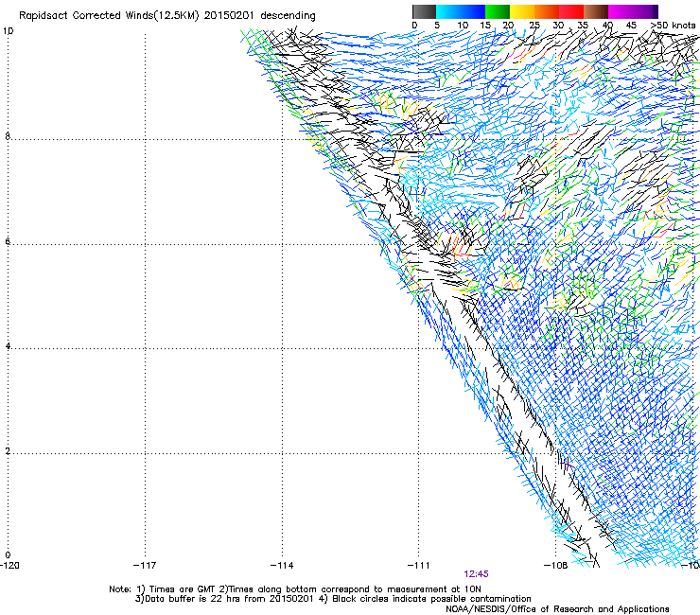Click the word 'descending' in the title
This screenshot has height=615, width=700.
pos(288,16)
